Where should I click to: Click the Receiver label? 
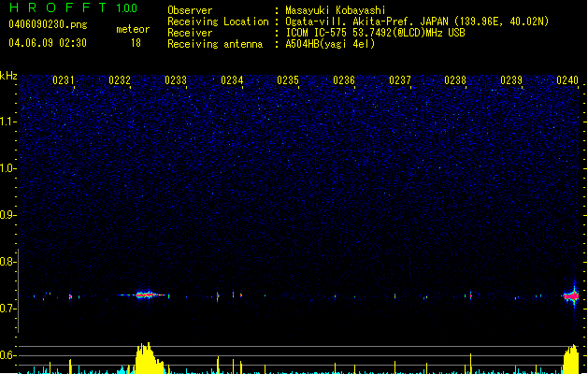coord(190,33)
